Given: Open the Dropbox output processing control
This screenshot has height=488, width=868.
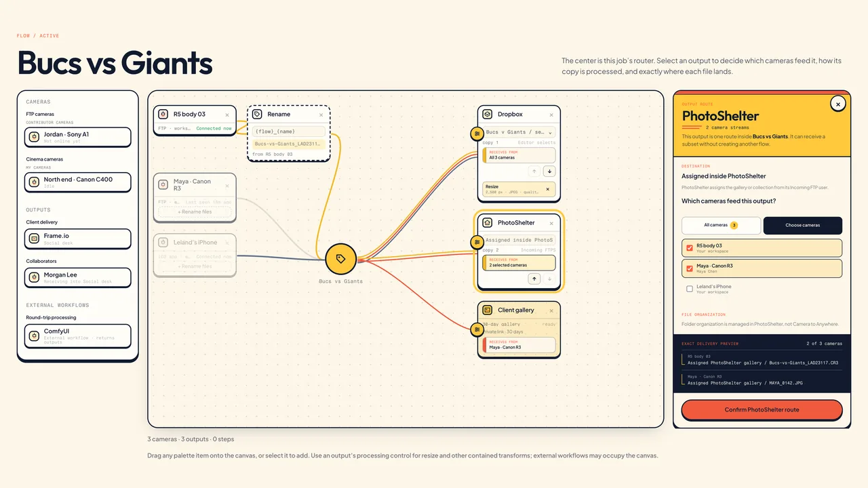Looking at the screenshot, I should [477, 134].
